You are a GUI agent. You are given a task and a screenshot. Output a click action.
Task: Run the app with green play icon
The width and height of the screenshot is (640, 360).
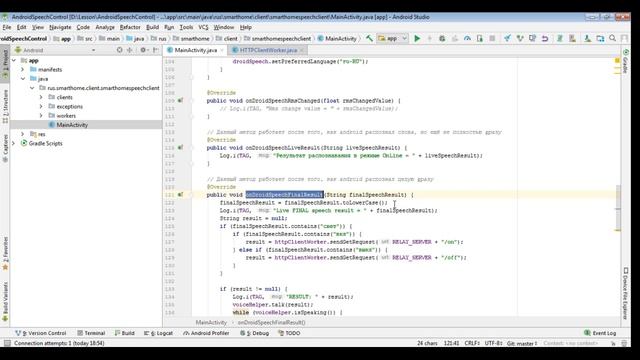417,38
